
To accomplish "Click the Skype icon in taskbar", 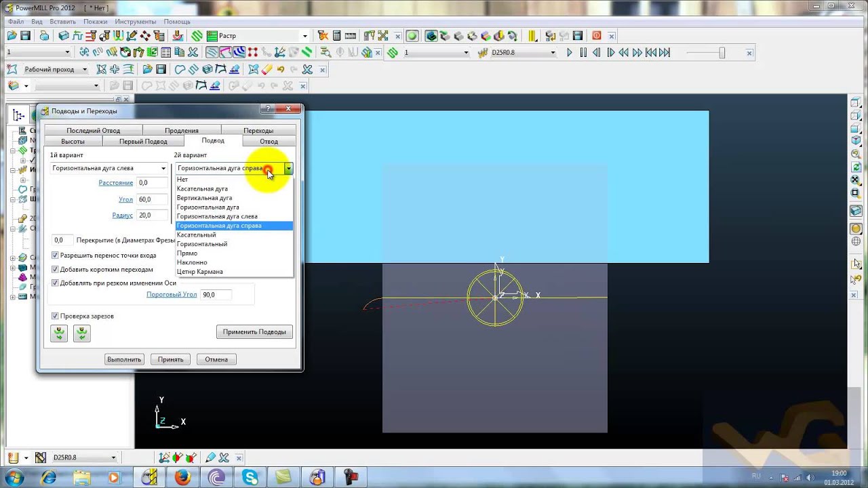I will point(250,478).
